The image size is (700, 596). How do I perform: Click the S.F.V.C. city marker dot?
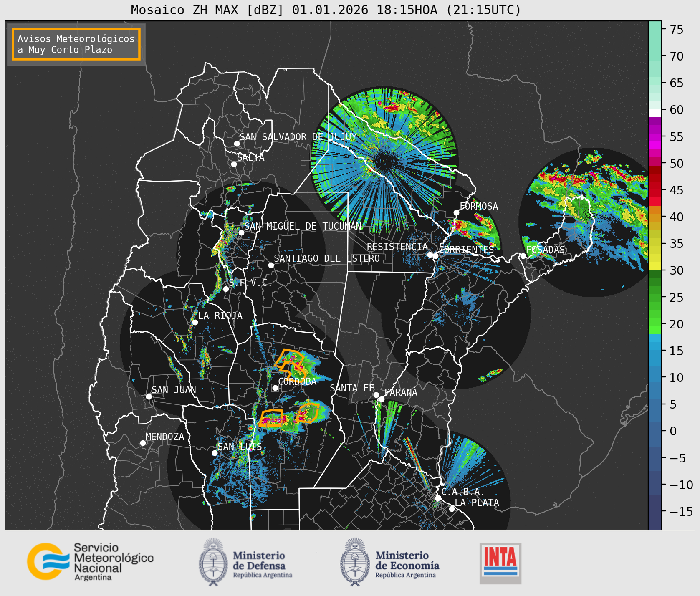coord(226,289)
